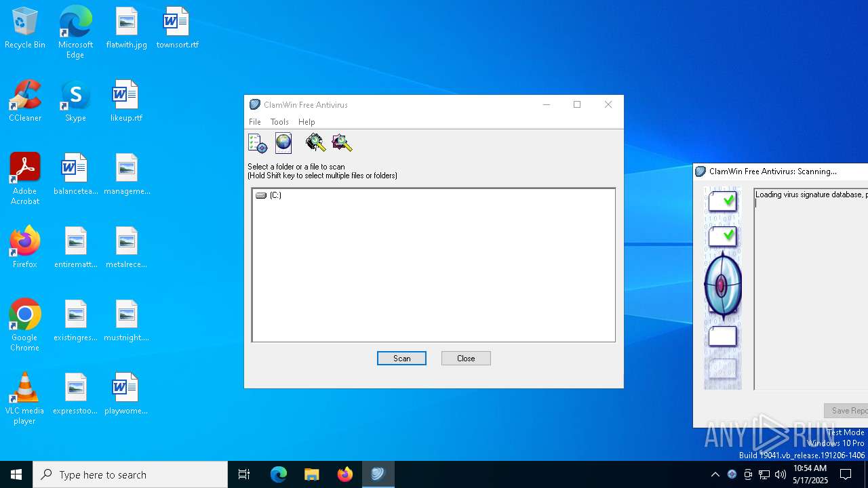Click the scan log text area in Scanning window

tap(811, 289)
